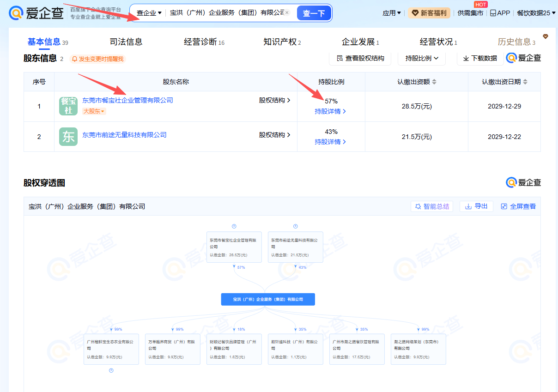558x392 pixels.
Task: Switch to the 企业发展 tab
Action: (360, 42)
